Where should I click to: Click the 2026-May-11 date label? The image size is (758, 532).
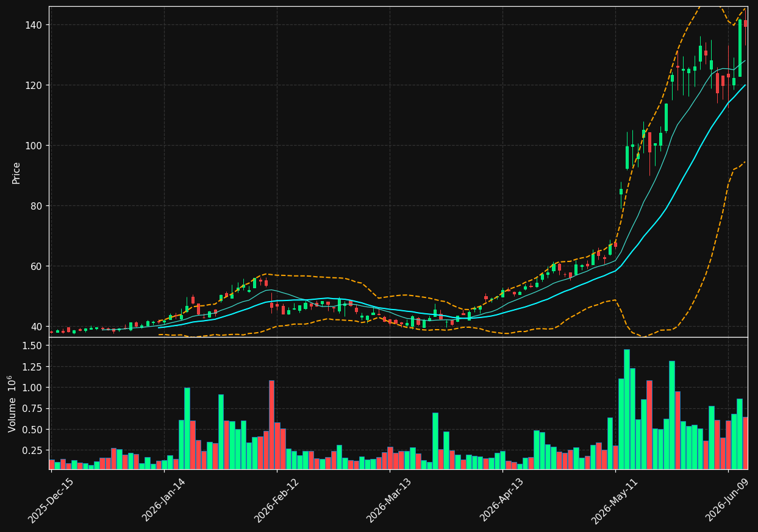615,501
